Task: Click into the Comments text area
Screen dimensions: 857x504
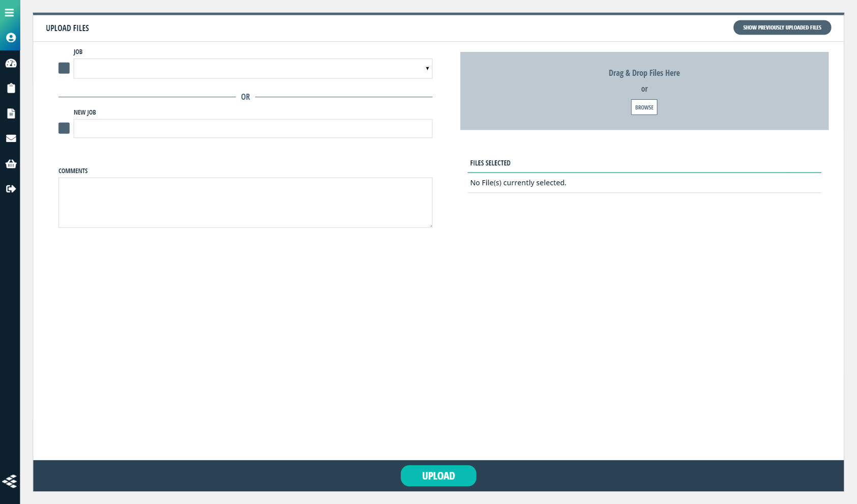Action: click(x=245, y=203)
